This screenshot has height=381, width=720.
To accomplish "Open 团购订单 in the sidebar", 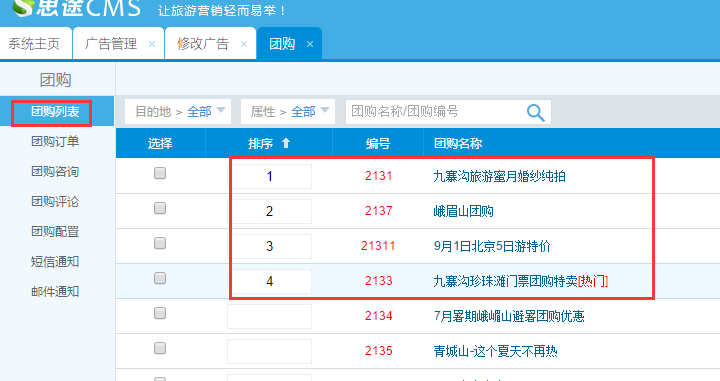I will pos(55,141).
